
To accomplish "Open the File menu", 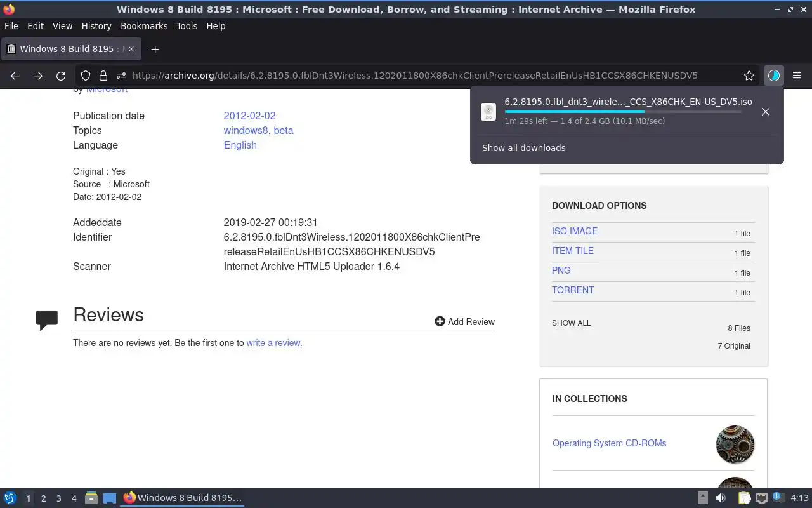I will 11,26.
